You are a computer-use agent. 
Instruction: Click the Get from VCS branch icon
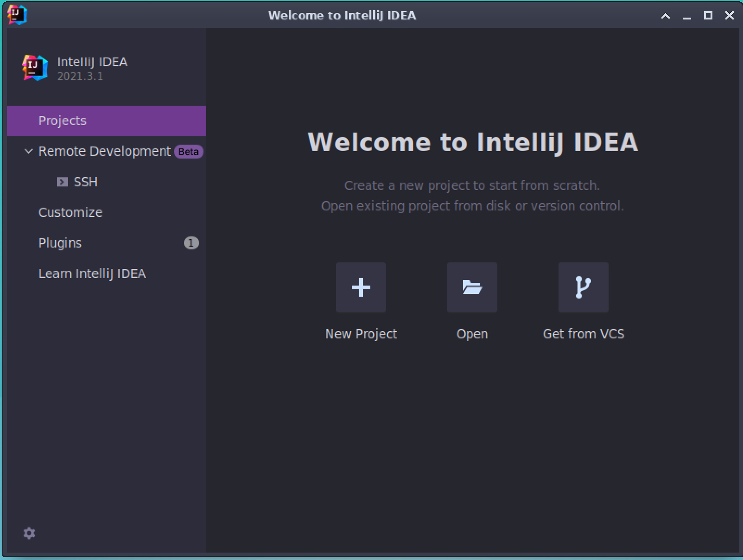[584, 287]
